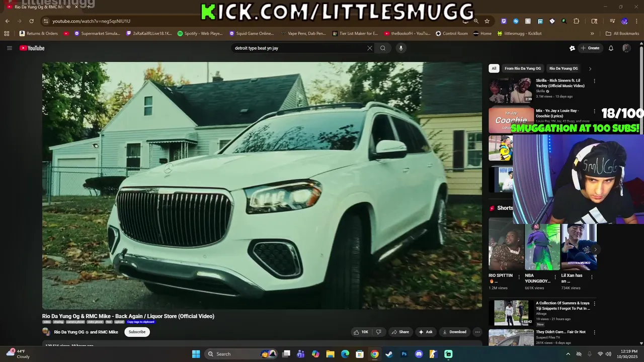
Task: Dislike the video
Action: (379, 332)
